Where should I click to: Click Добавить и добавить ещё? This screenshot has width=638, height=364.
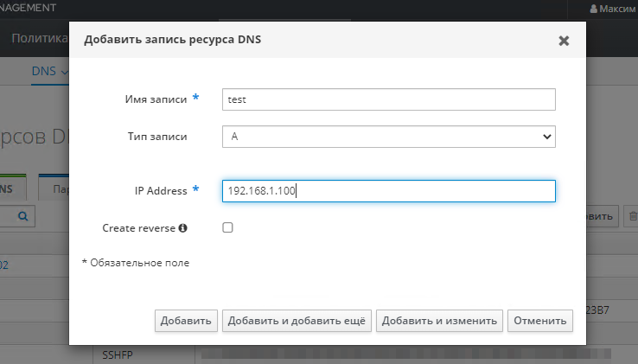tap(297, 321)
